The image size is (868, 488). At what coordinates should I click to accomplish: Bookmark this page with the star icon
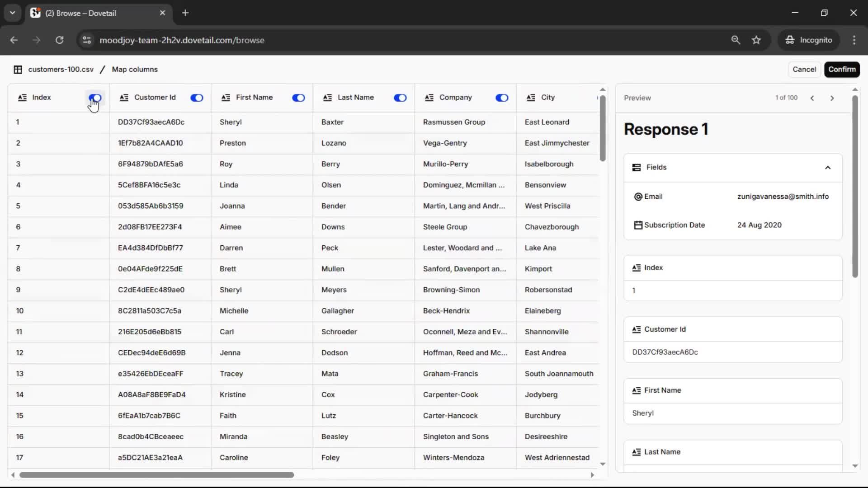756,40
